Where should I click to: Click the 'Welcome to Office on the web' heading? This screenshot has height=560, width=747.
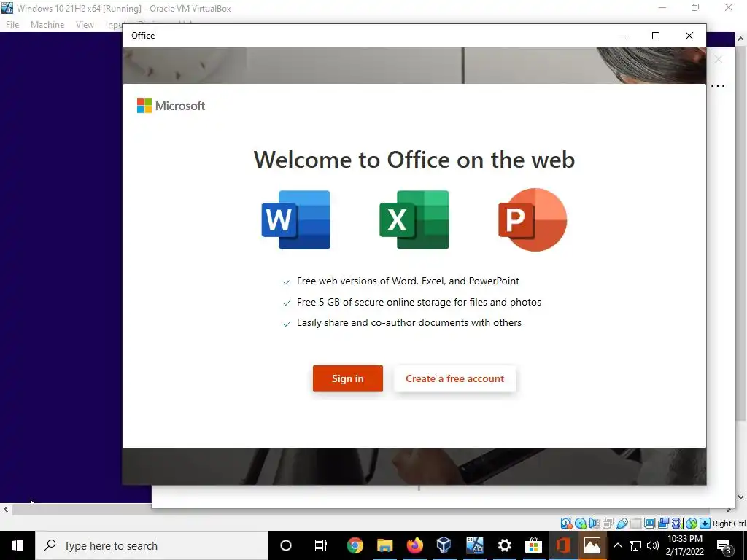(414, 159)
